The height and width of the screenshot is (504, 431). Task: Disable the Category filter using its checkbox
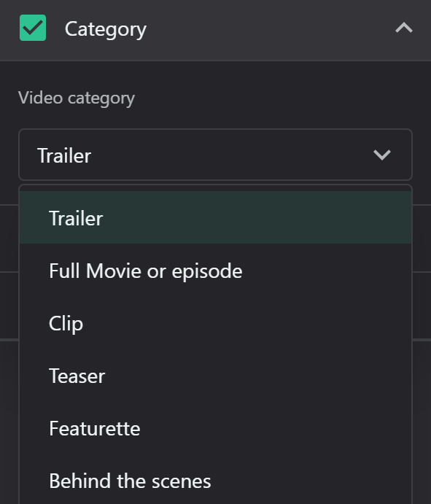pyautogui.click(x=33, y=28)
